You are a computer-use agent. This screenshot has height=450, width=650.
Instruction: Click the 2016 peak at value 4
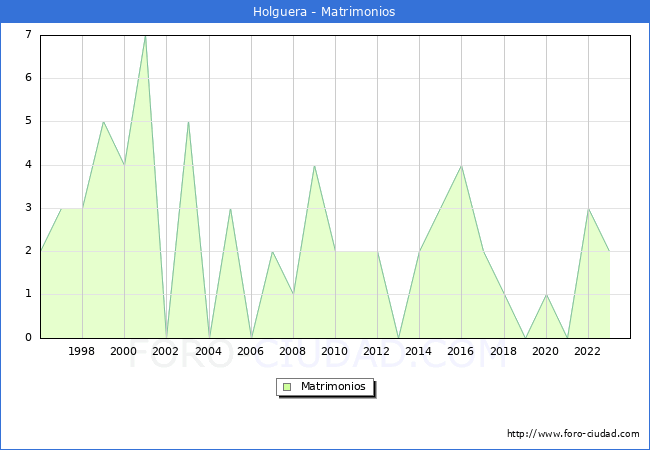tap(461, 166)
